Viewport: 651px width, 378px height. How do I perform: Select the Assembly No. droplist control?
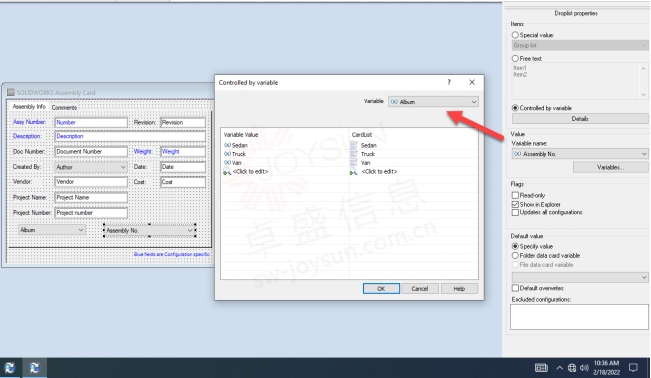(149, 231)
